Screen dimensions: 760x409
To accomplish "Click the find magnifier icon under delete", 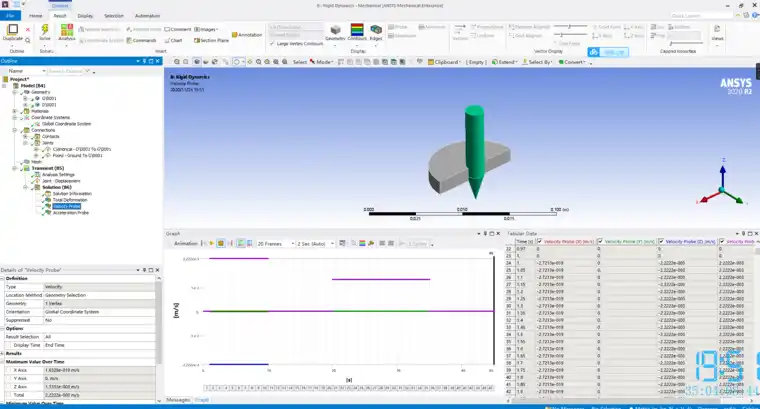I will point(28,40).
